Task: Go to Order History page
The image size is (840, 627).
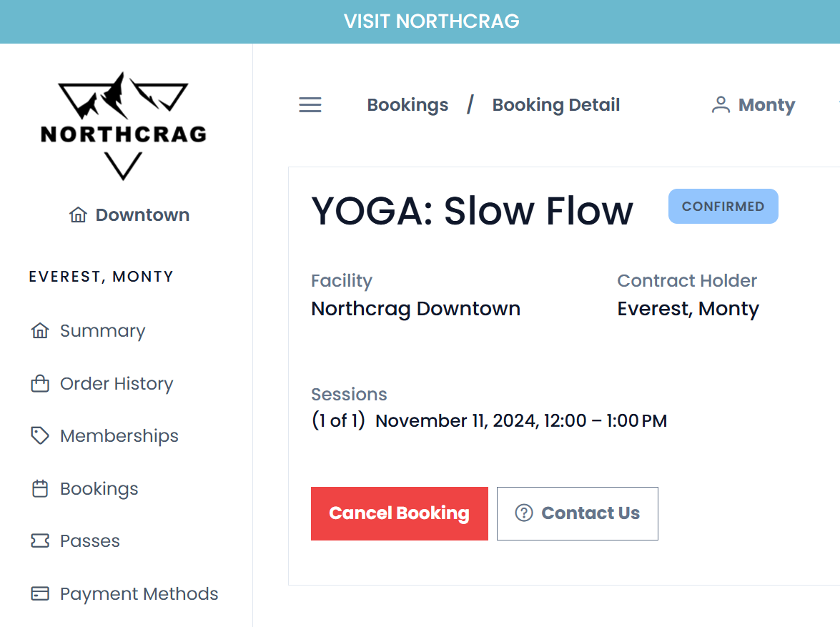Action: [x=117, y=384]
